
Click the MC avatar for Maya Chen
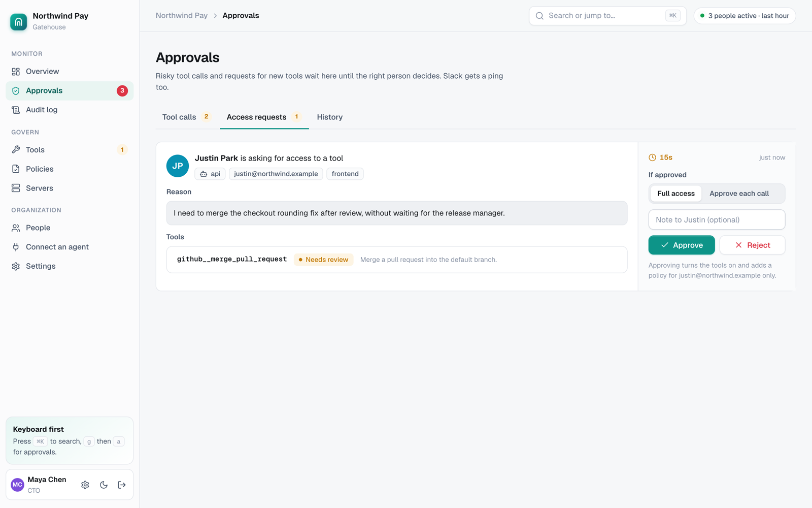(x=18, y=485)
